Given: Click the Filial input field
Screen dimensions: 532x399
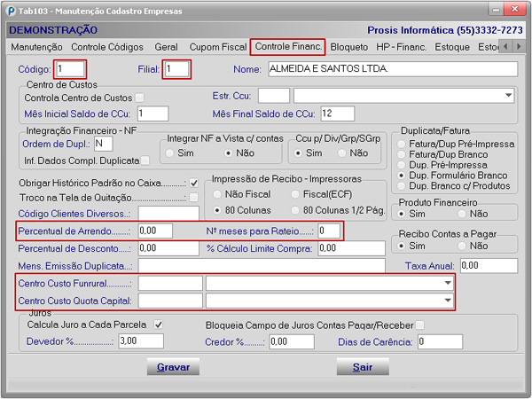Looking at the screenshot, I should (176, 69).
